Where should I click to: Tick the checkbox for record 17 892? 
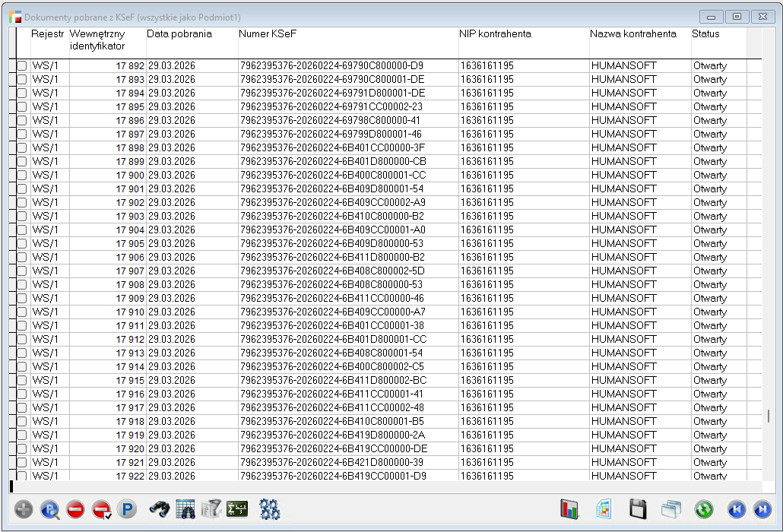22,66
